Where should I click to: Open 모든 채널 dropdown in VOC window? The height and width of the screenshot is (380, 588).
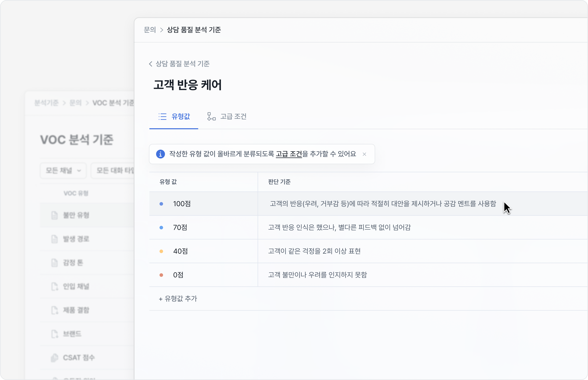tap(63, 171)
